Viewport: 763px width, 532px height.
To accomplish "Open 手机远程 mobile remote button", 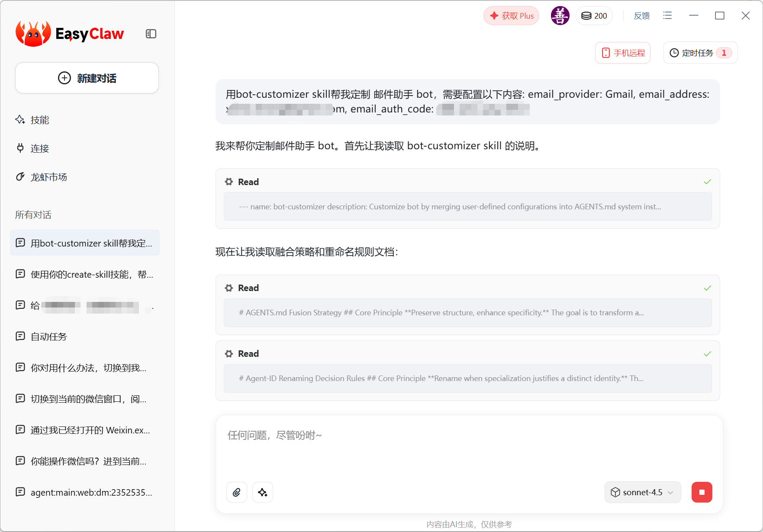I will (x=623, y=53).
